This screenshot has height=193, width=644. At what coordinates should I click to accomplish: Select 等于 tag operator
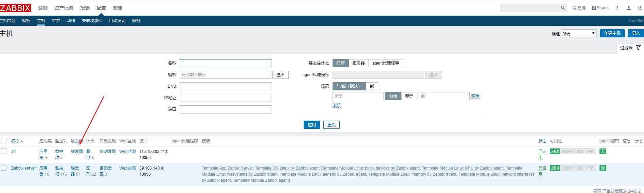pyautogui.click(x=409, y=96)
